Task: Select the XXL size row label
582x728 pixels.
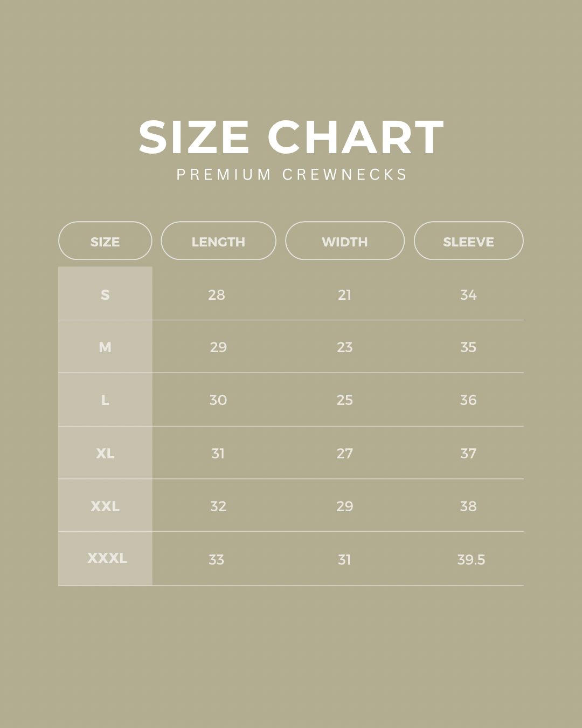Action: tap(105, 506)
